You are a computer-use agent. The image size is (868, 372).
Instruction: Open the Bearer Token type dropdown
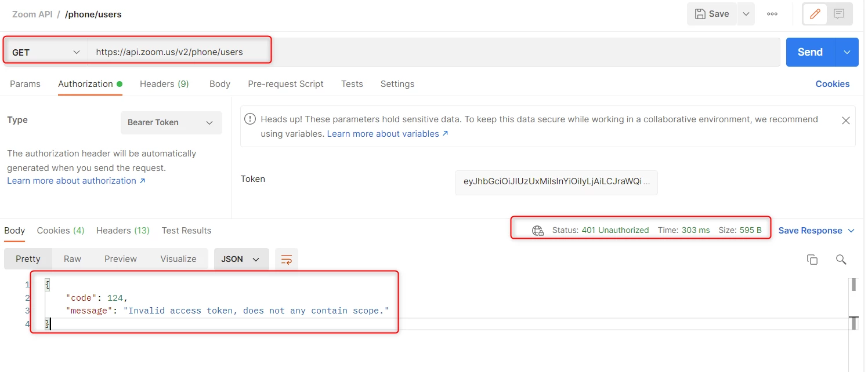[x=171, y=123]
